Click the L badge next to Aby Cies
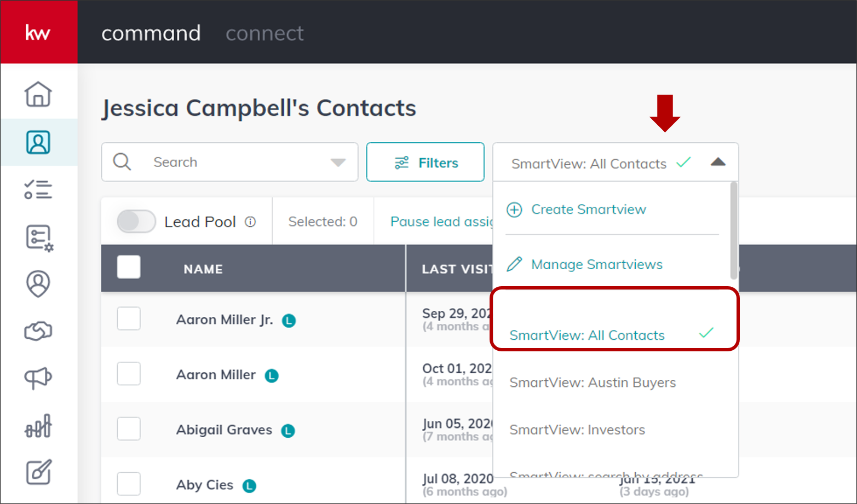The image size is (857, 504). tap(249, 485)
